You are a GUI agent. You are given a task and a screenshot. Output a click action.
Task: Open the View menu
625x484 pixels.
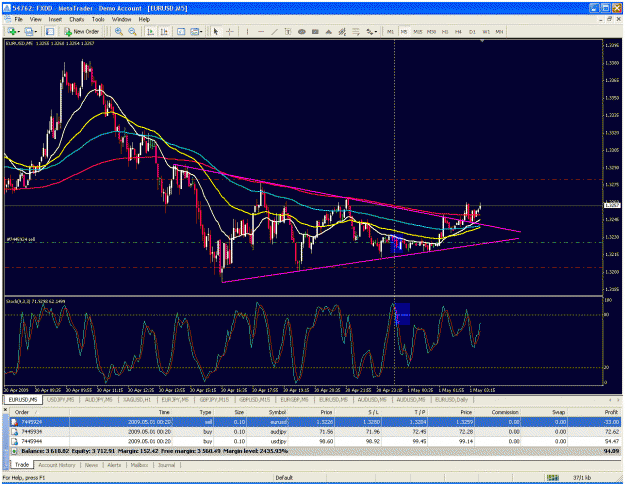point(36,19)
